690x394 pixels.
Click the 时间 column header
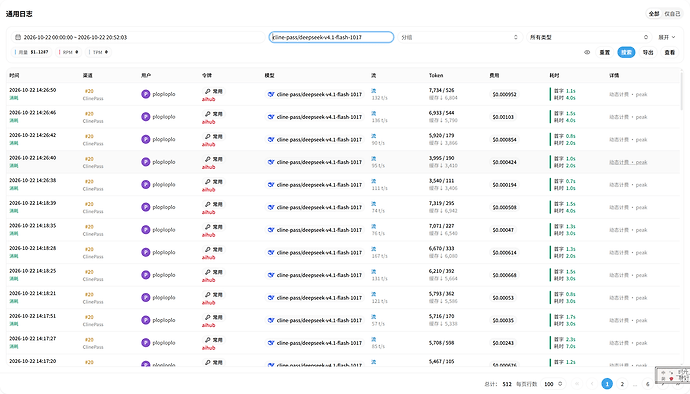point(14,75)
